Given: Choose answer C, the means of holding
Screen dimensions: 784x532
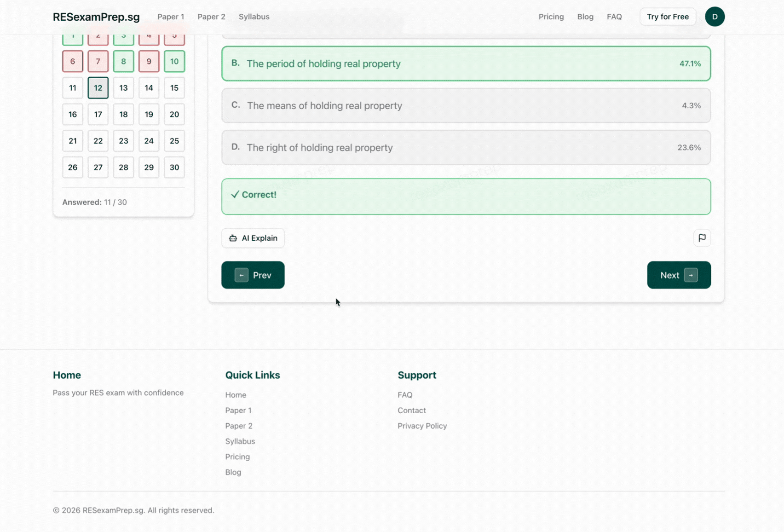Looking at the screenshot, I should coord(466,105).
